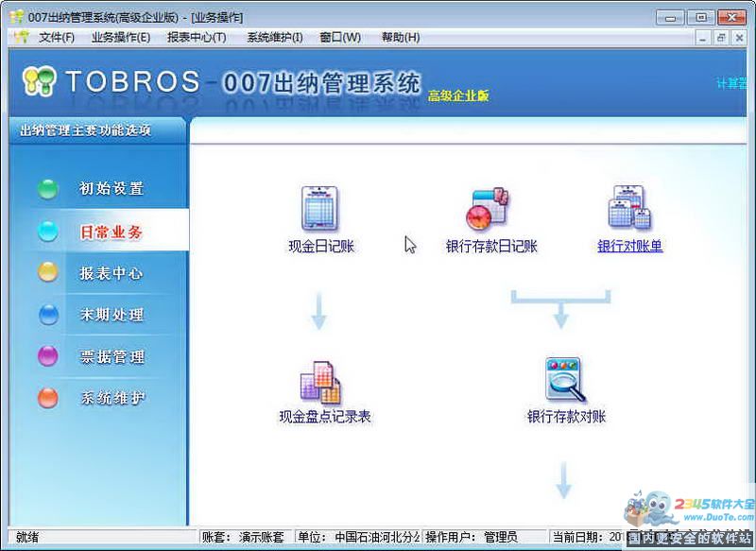Screen dimensions: 756x551
Task: Follow the underlined 银行对账单 link
Action: [x=629, y=246]
